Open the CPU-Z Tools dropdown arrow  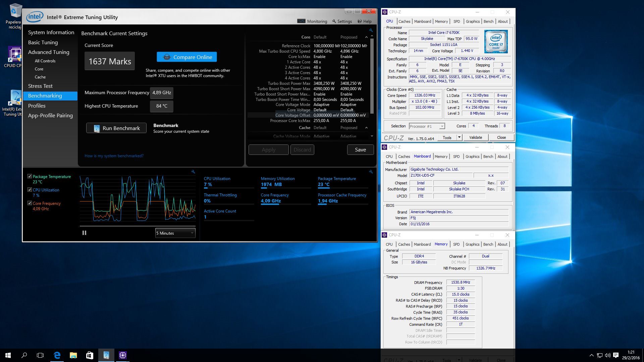click(x=459, y=137)
